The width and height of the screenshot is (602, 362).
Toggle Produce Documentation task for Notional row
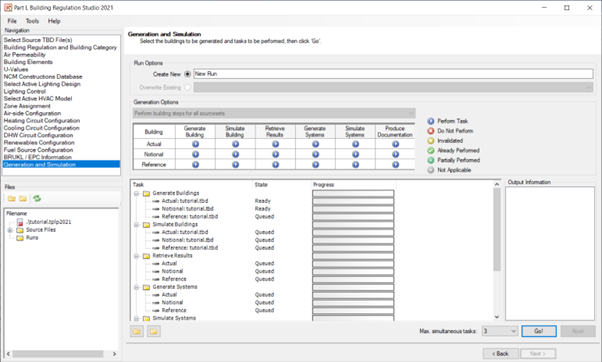395,154
